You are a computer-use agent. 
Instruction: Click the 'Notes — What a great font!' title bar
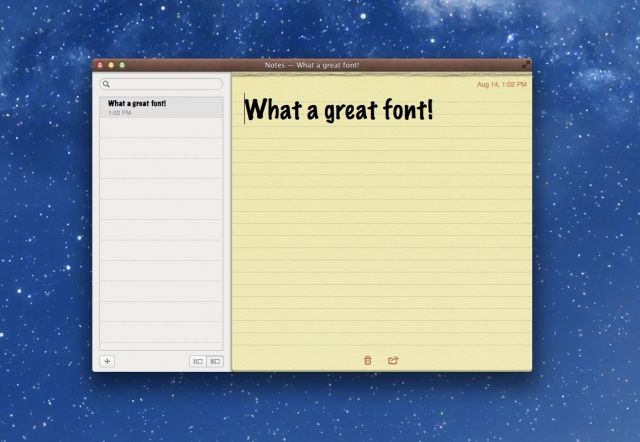(x=312, y=65)
